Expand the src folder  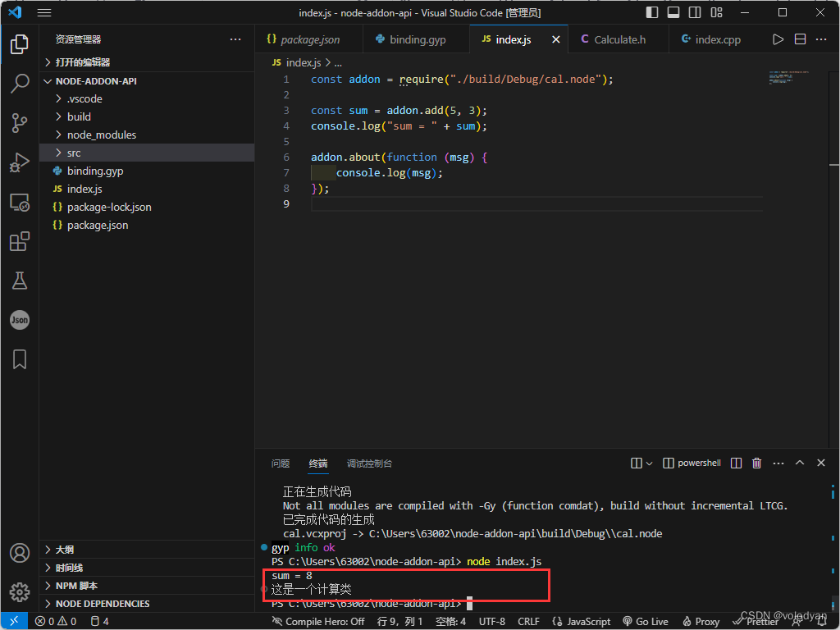(147, 153)
